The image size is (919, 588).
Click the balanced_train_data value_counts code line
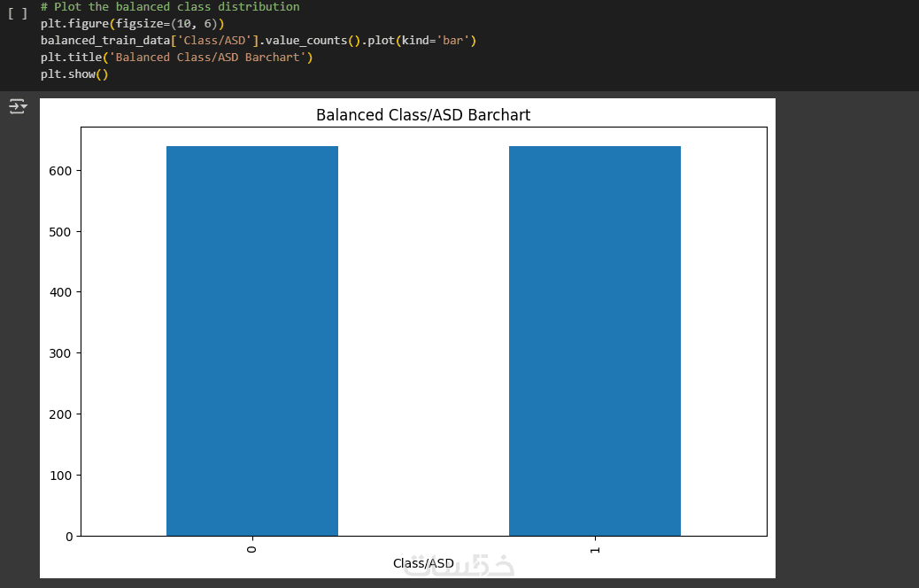click(x=259, y=41)
